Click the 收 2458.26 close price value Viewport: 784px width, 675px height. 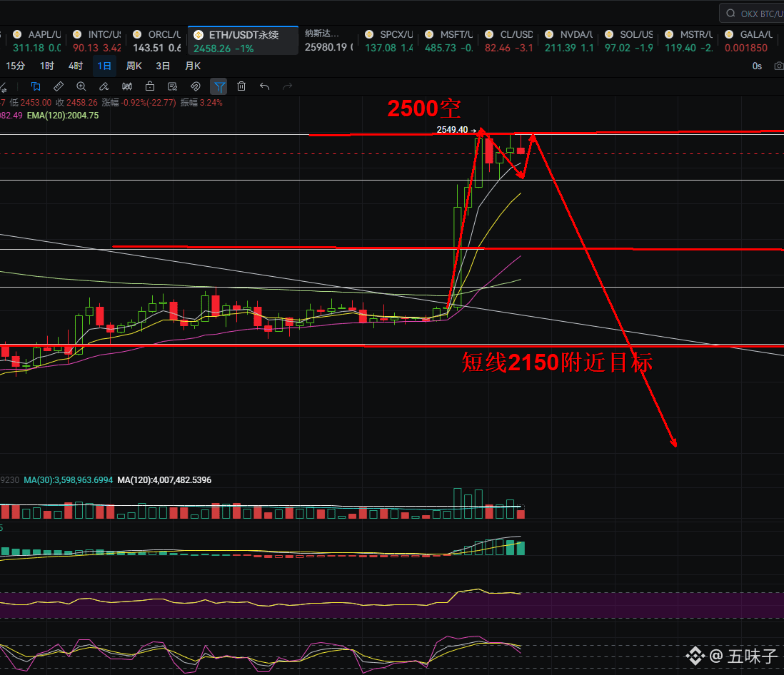76,103
